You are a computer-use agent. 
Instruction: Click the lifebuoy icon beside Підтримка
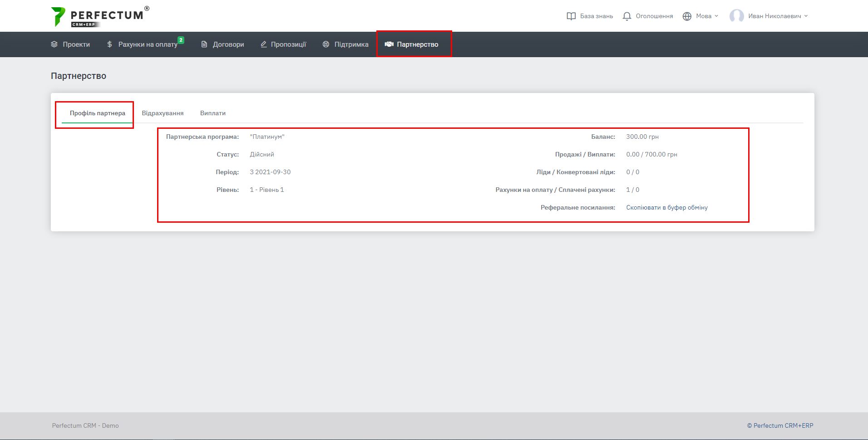(x=326, y=44)
